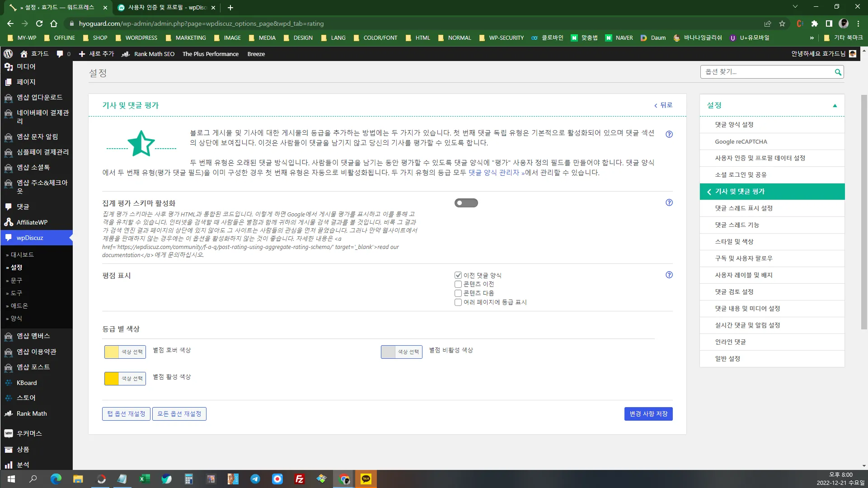Open Breeze admin bar menu
The image size is (868, 488).
click(256, 54)
